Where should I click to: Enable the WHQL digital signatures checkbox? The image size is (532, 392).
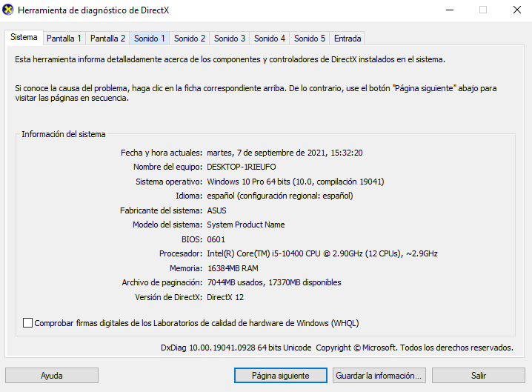(x=28, y=323)
